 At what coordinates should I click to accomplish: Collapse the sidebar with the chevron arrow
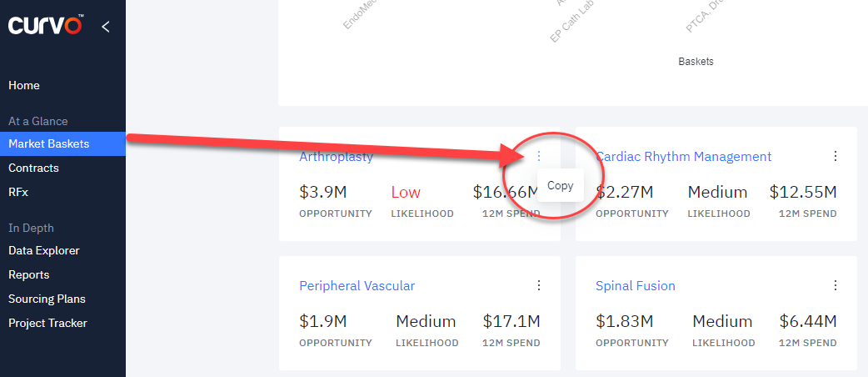pyautogui.click(x=105, y=27)
